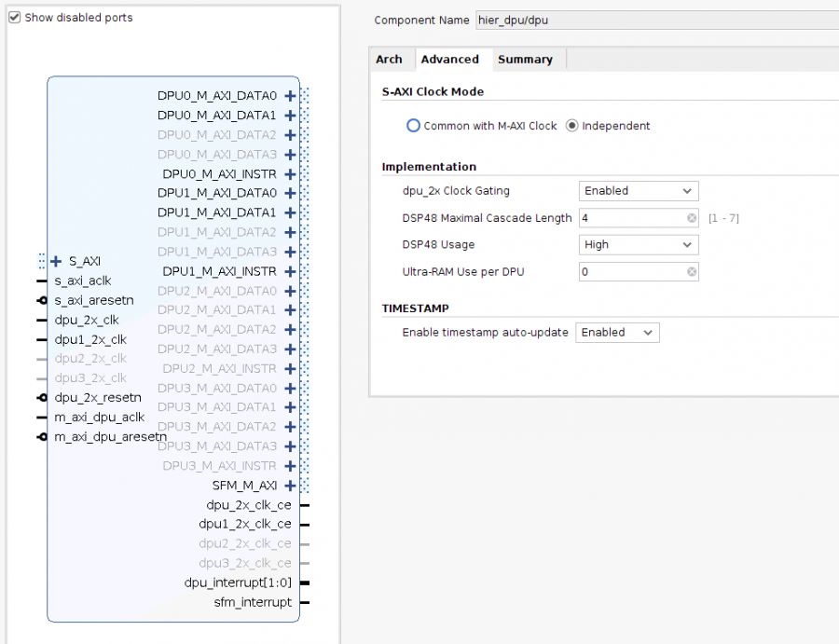Select Independent S-AXI clock mode

coord(571,126)
